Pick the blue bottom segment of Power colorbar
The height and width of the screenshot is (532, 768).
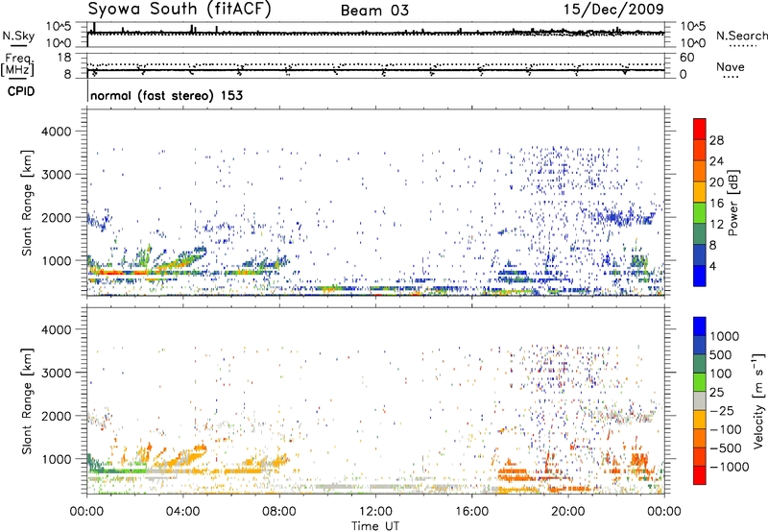click(x=700, y=276)
